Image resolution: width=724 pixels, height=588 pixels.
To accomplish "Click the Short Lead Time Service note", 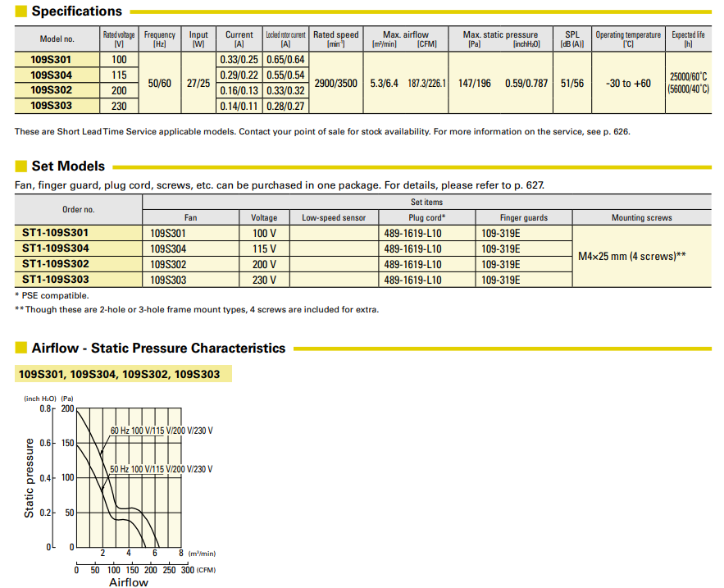I will (x=322, y=132).
